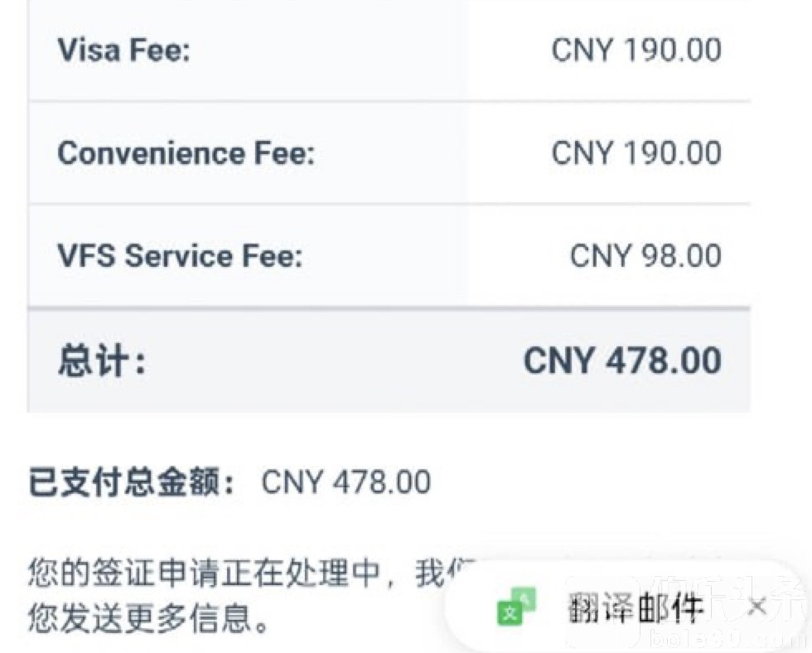Select the Visa Fee label
This screenshot has height=653, width=812.
[123, 51]
